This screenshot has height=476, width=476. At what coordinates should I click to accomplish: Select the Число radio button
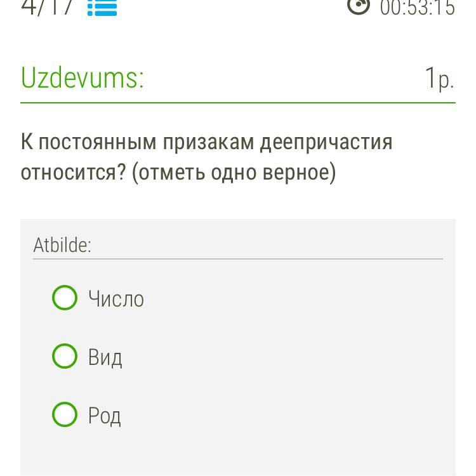[65, 298]
